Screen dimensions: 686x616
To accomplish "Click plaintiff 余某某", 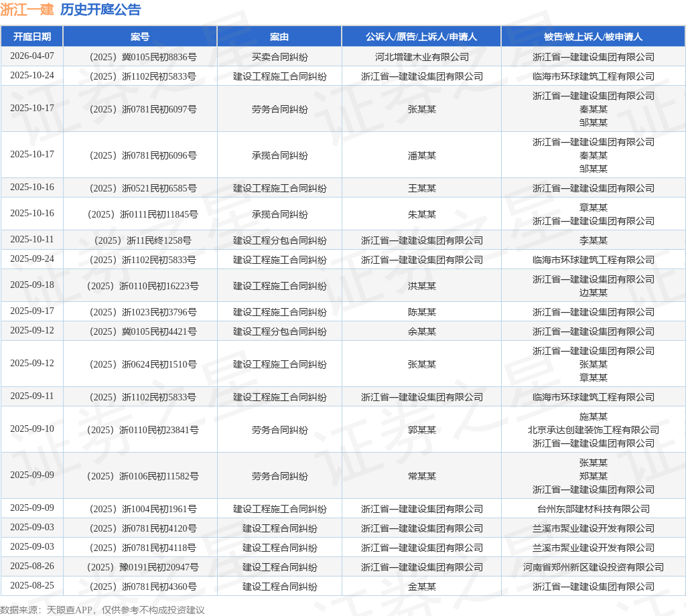I will click(x=422, y=331).
